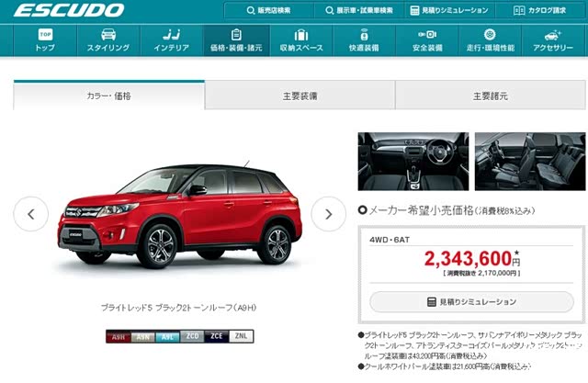Open the 快適装備 icon section
Image resolution: width=588 pixels, height=383 pixels.
364,40
